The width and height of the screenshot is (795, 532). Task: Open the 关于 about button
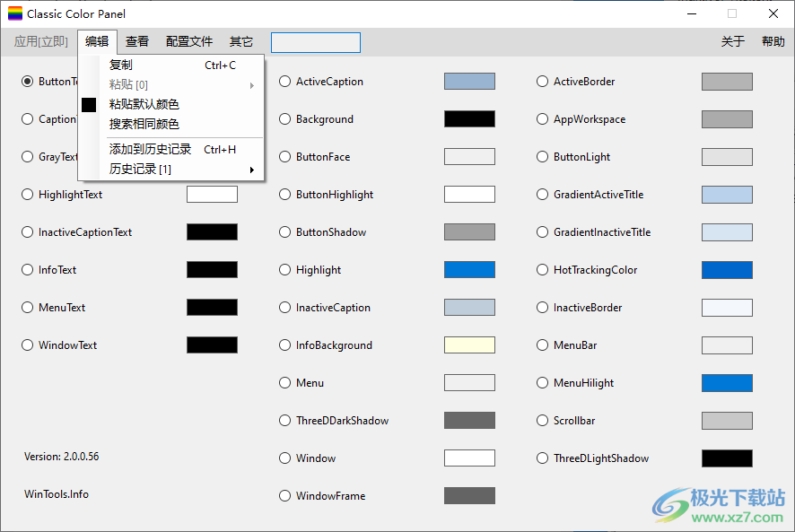(x=732, y=41)
